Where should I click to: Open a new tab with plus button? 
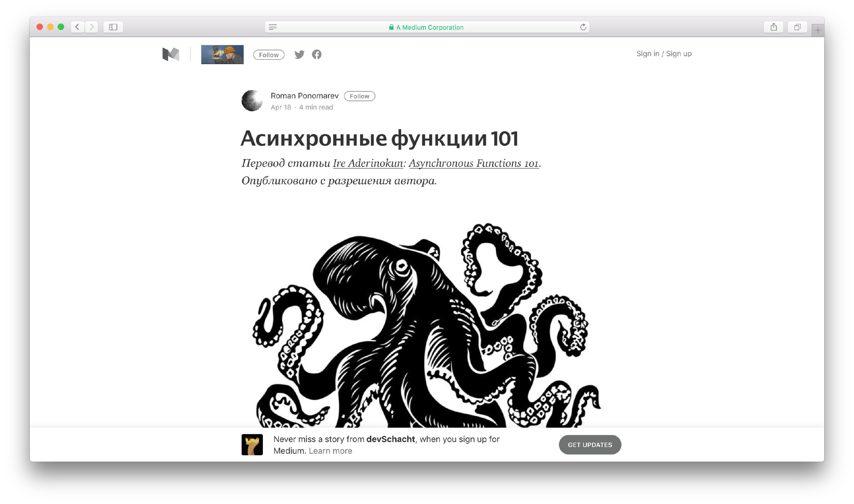pyautogui.click(x=818, y=31)
